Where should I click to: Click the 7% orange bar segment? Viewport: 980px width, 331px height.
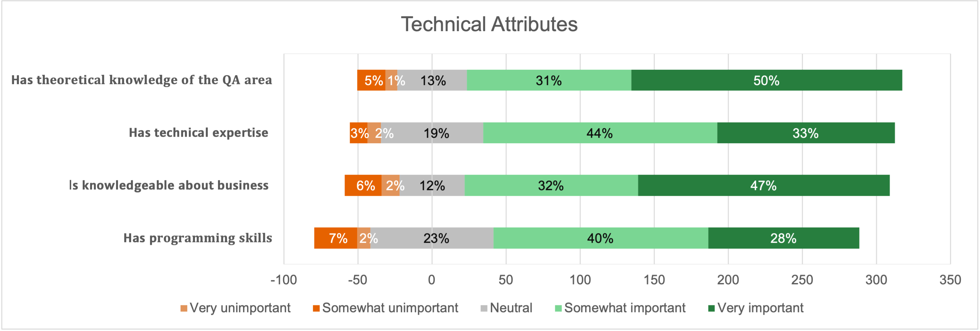point(336,238)
